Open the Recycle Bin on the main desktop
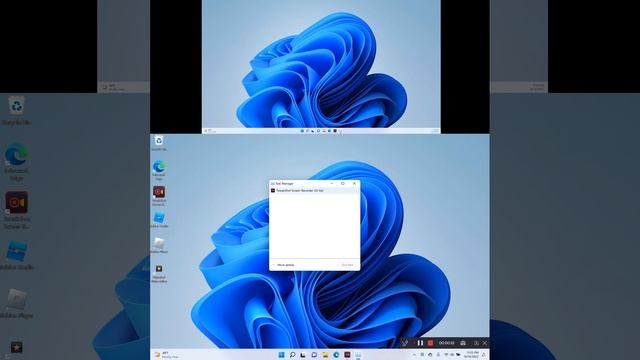640x360 pixels. tap(159, 143)
